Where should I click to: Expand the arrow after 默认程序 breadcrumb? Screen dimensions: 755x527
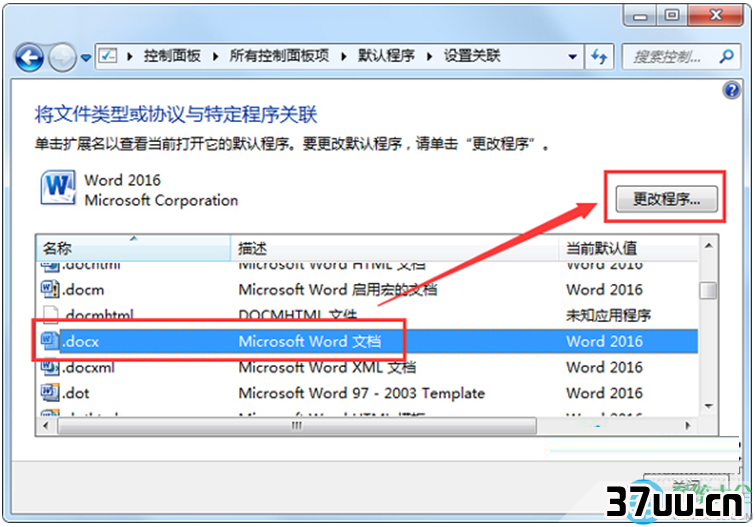429,57
